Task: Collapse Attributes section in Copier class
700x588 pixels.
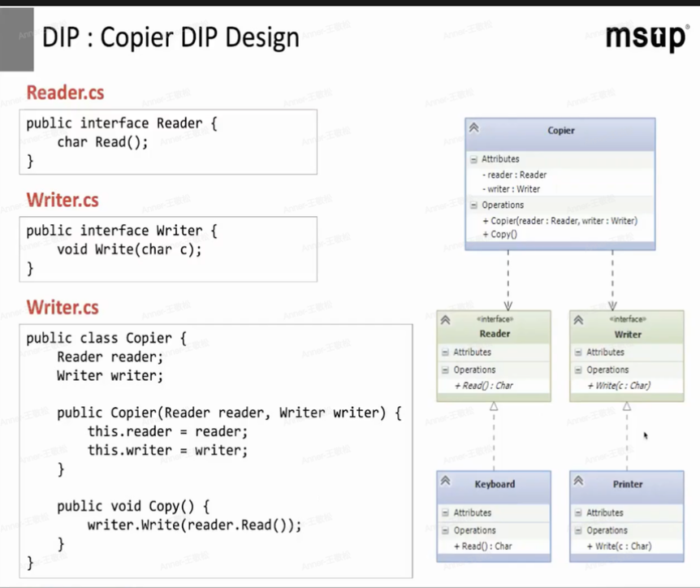Action: click(473, 159)
